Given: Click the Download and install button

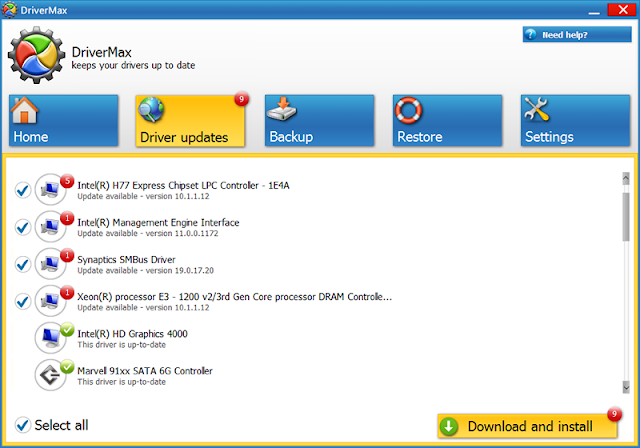Looking at the screenshot, I should [527, 426].
